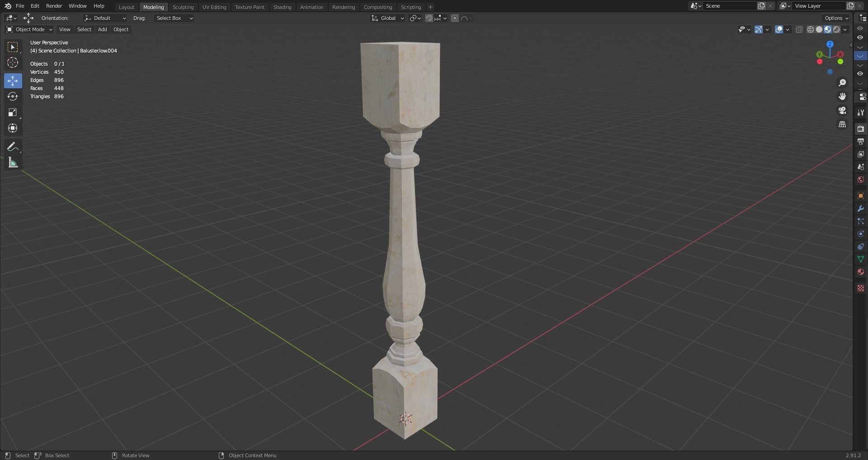Toggle X-Ray mode
Screen dimensions: 868x460
[799, 29]
